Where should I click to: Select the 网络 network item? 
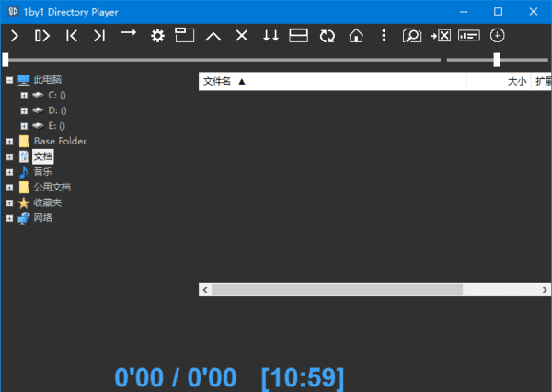[x=43, y=218]
